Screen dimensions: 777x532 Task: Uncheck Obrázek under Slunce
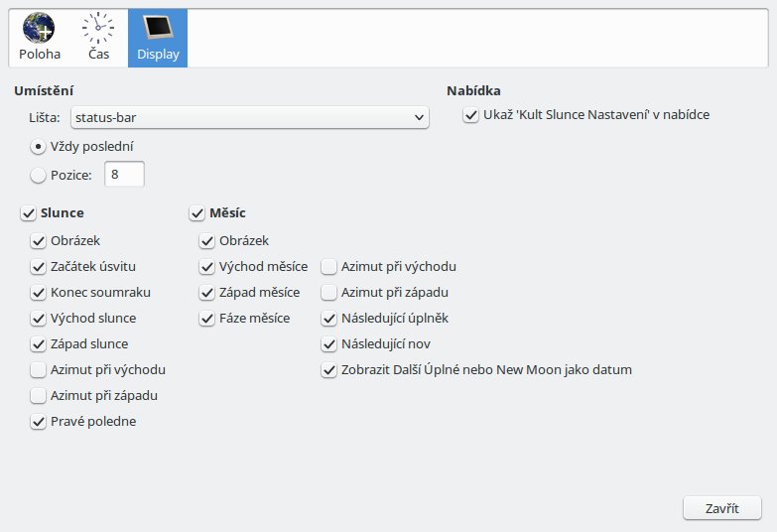click(38, 241)
